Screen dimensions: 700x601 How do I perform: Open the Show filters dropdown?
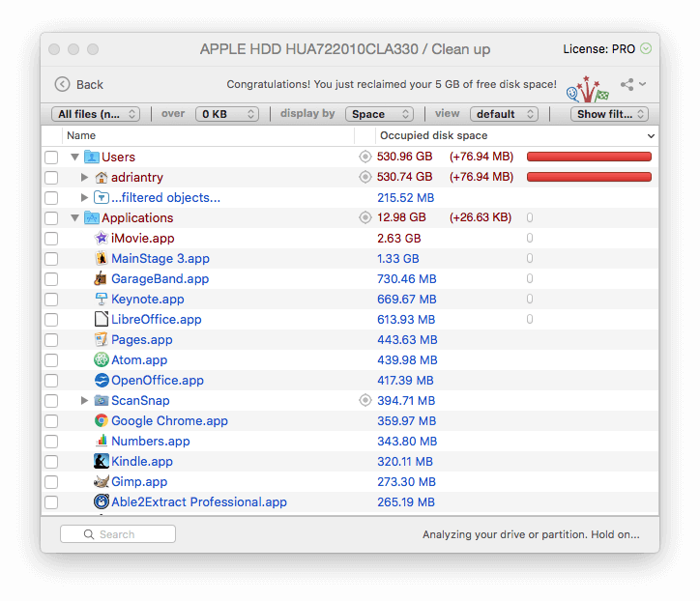pyautogui.click(x=609, y=114)
